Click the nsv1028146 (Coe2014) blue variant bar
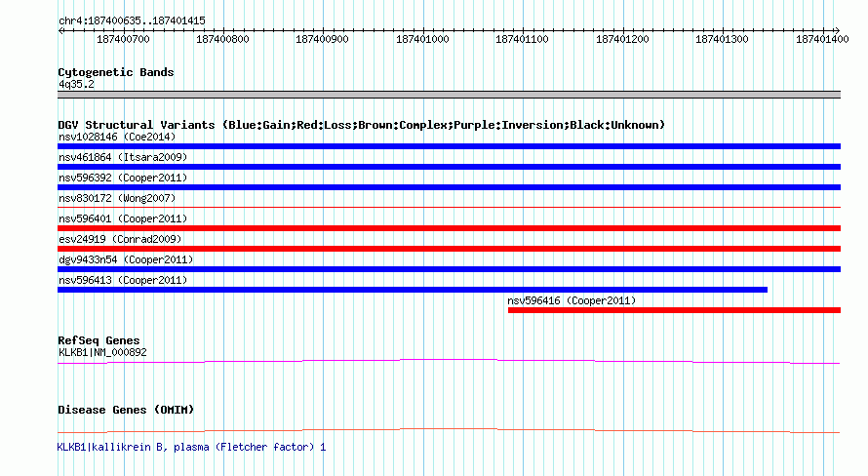The width and height of the screenshot is (868, 476). point(449,146)
